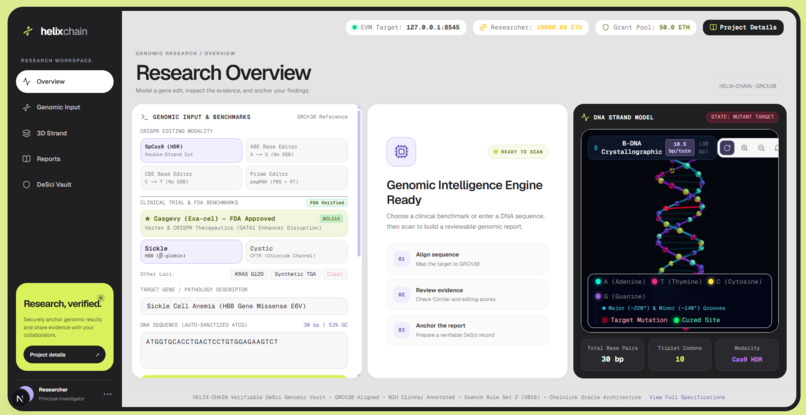
Task: Click the chip icon in Genomic Intelligence Engine card
Action: click(x=401, y=152)
